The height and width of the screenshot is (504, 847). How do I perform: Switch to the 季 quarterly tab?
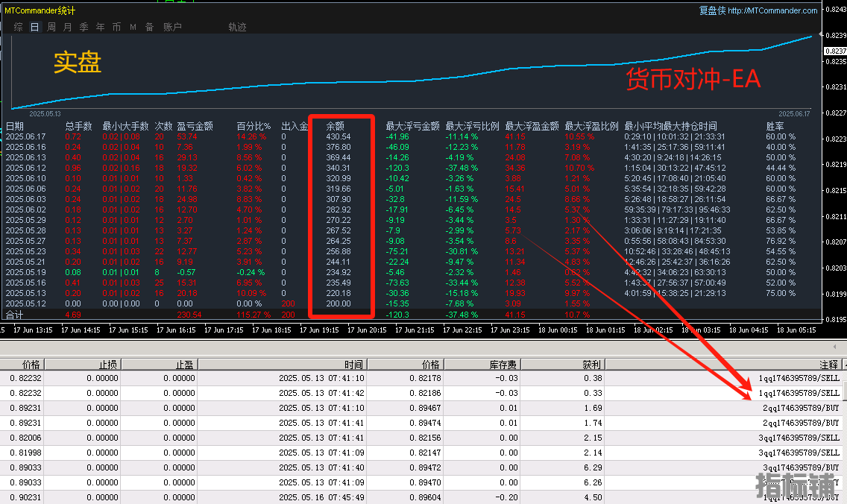click(x=84, y=27)
